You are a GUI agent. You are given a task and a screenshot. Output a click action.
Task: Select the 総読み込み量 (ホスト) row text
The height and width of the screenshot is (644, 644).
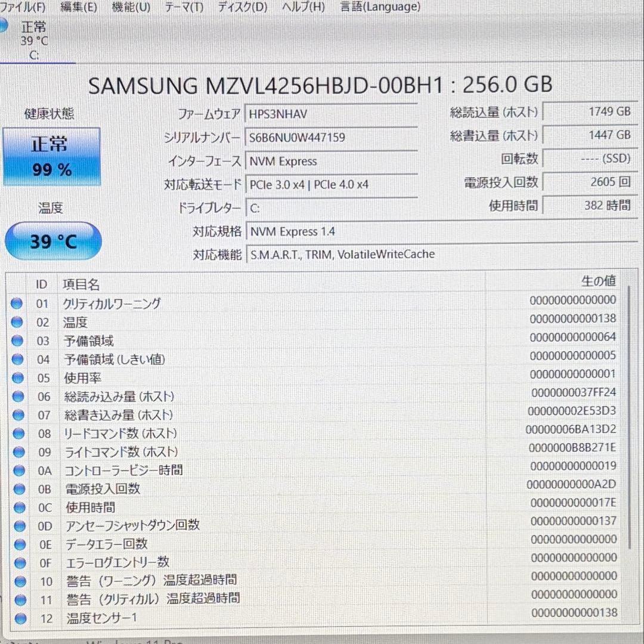pyautogui.click(x=119, y=397)
